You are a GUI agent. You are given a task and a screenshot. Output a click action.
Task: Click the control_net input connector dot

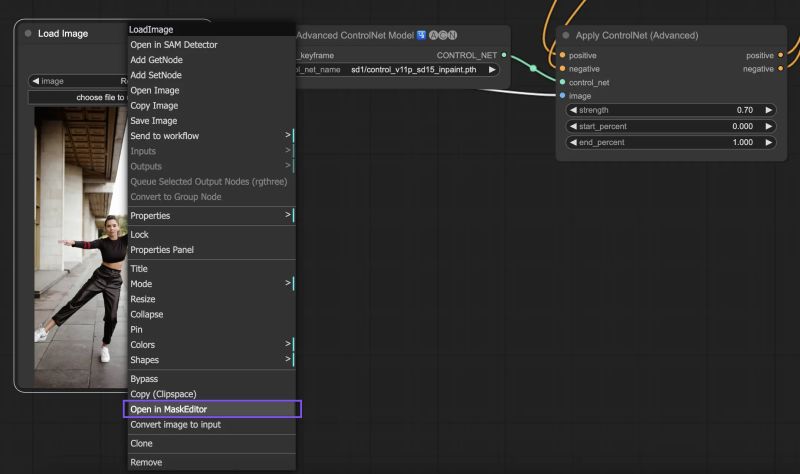(562, 82)
